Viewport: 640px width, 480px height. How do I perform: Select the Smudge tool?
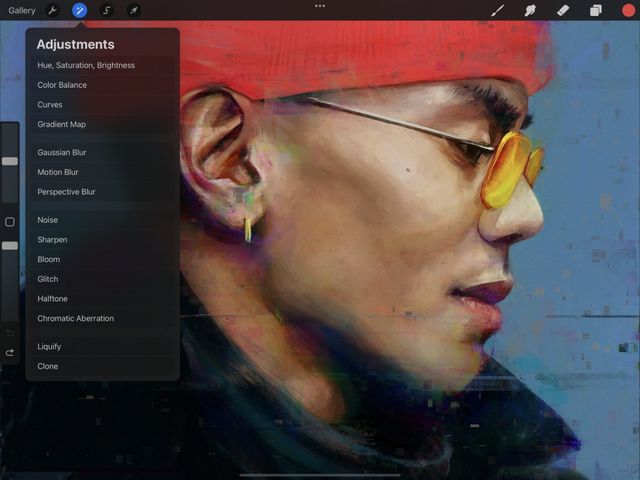coord(530,10)
